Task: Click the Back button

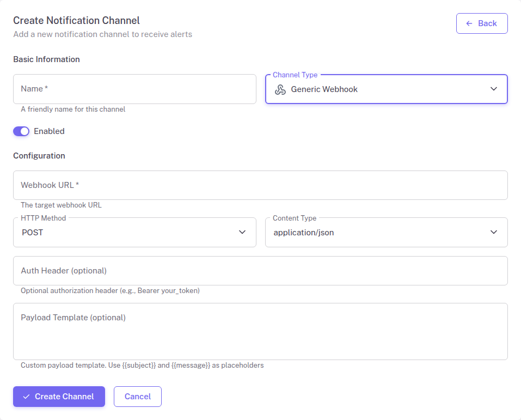Action: pyautogui.click(x=482, y=23)
